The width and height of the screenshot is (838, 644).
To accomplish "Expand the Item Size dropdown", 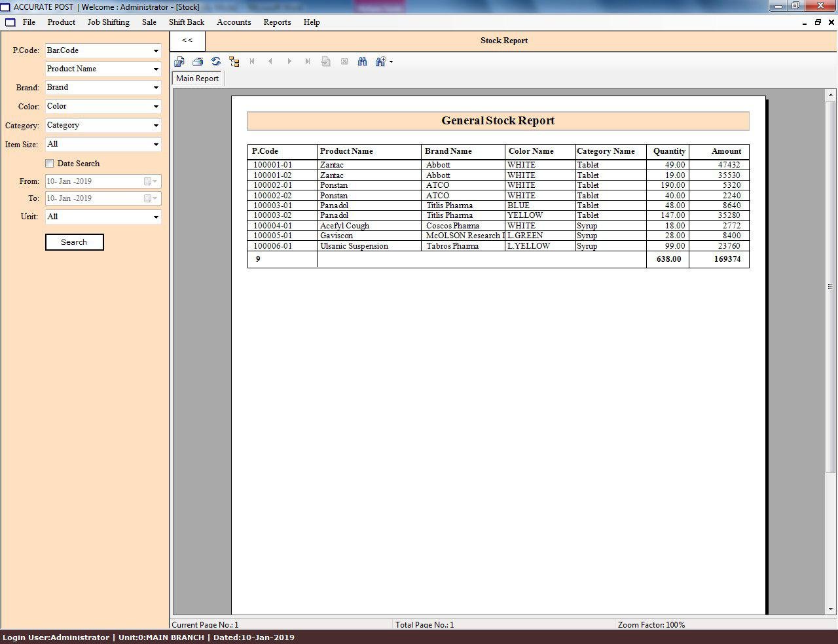I will tap(156, 145).
